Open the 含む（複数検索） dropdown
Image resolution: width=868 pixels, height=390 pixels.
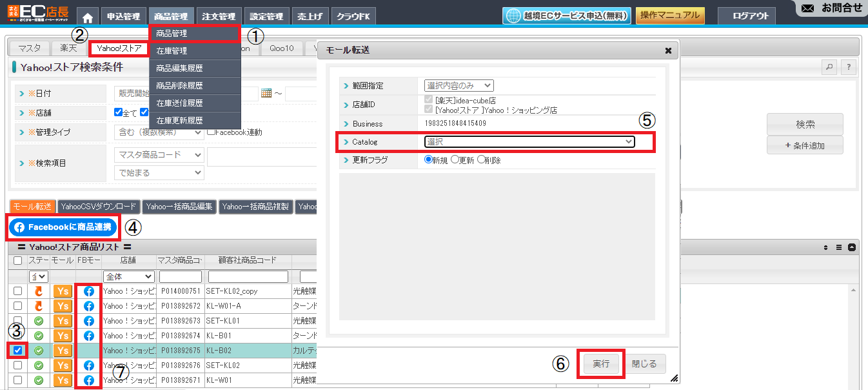pos(159,132)
